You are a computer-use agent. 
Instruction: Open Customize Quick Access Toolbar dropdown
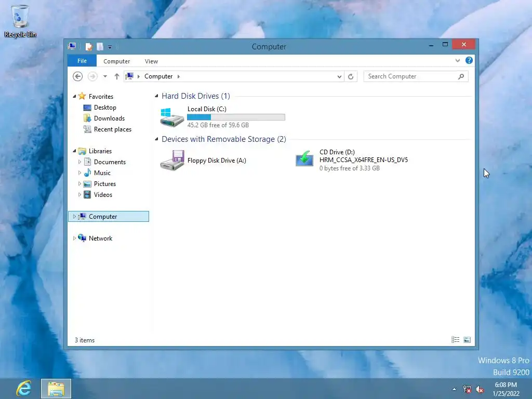coord(110,47)
